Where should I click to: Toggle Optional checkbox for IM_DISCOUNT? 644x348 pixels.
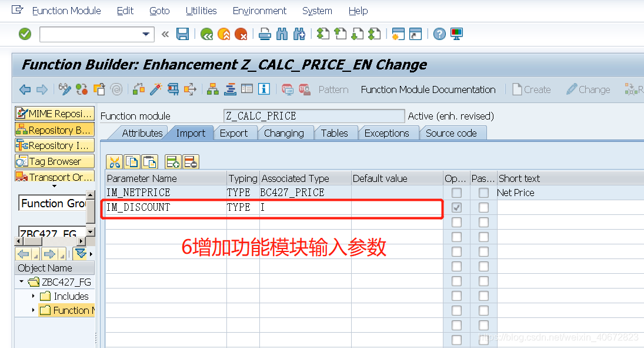456,207
